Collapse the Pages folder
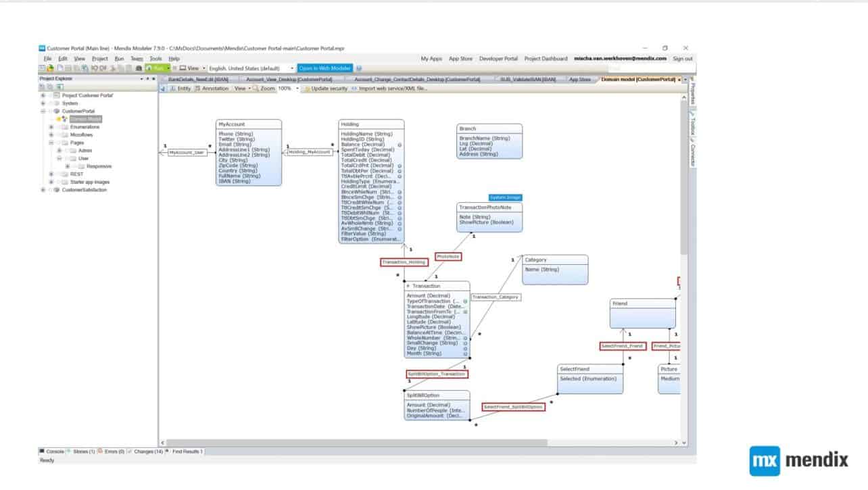 [51, 143]
